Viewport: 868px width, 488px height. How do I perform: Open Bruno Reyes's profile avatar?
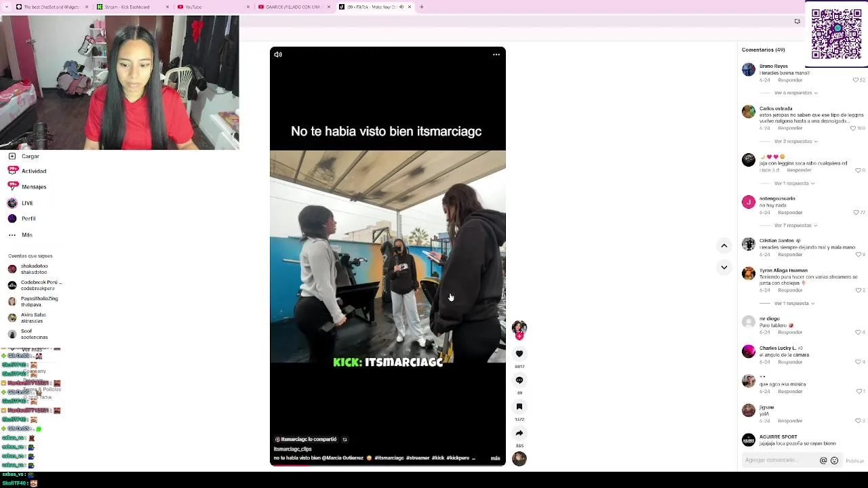tap(749, 70)
